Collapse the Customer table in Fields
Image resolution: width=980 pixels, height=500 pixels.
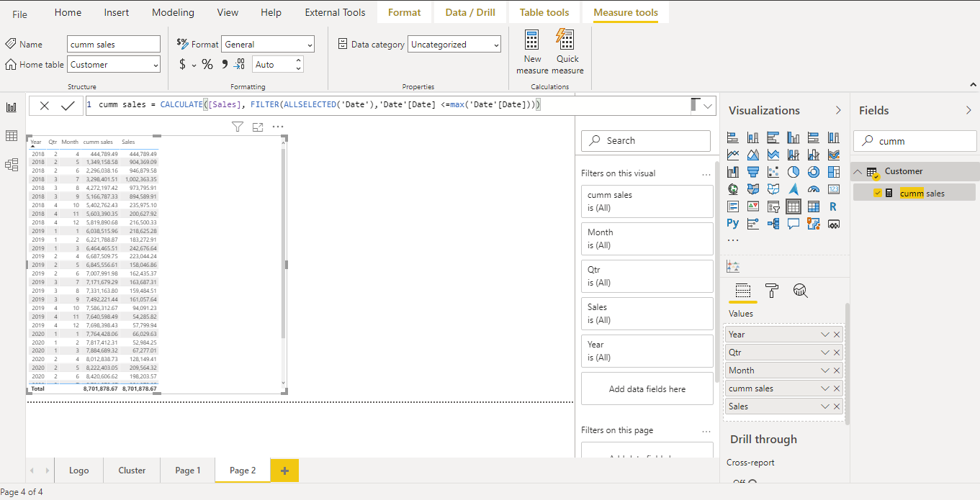(858, 171)
